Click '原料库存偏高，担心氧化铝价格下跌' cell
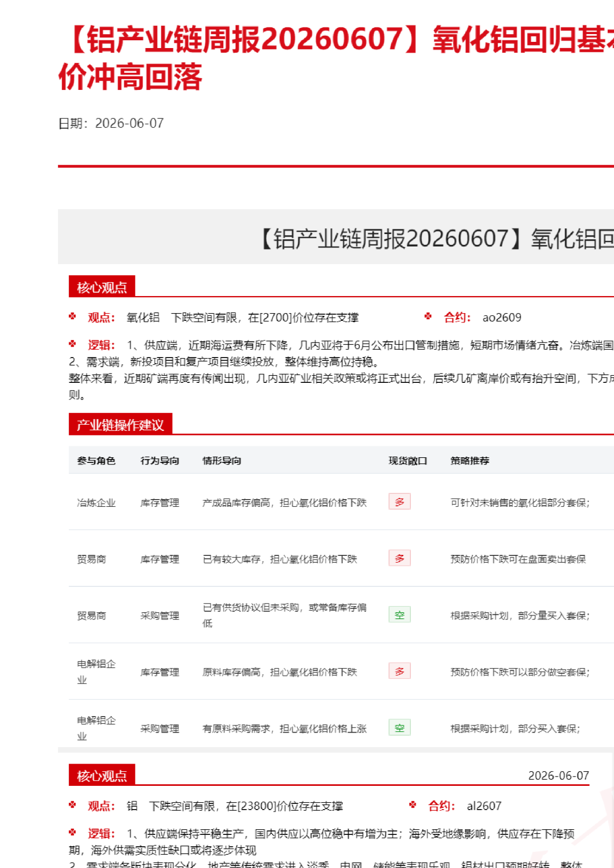614x868 pixels. point(280,672)
